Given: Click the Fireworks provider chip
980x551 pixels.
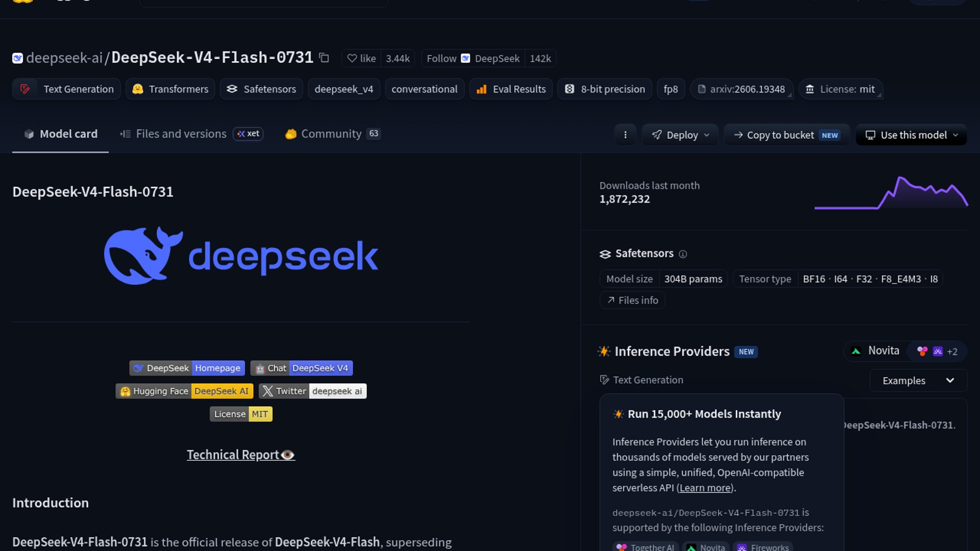Looking at the screenshot, I should pyautogui.click(x=763, y=546).
